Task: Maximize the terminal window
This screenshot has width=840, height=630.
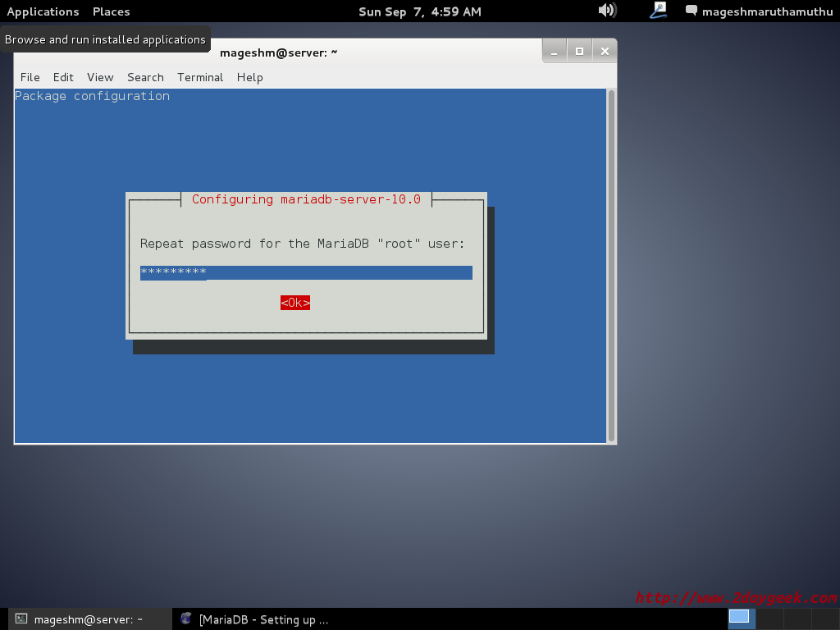Action: tap(579, 51)
